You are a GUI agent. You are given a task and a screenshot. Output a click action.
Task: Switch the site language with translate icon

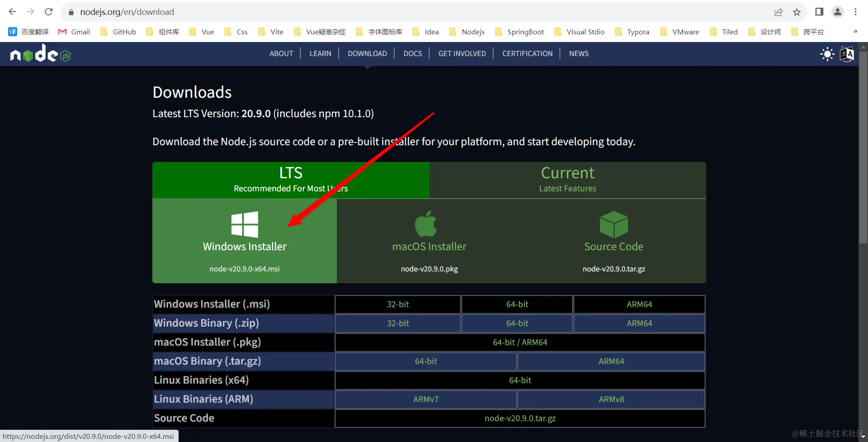(x=847, y=54)
